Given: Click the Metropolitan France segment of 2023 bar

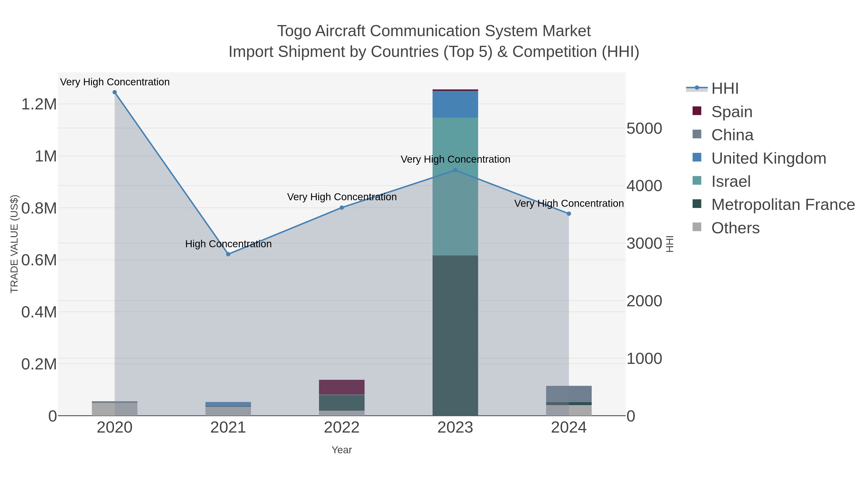Looking at the screenshot, I should tap(455, 335).
